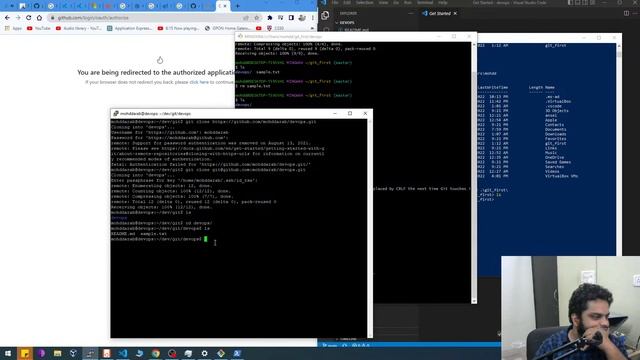
Task: Open the VS Code File menu
Action: click(x=335, y=2)
